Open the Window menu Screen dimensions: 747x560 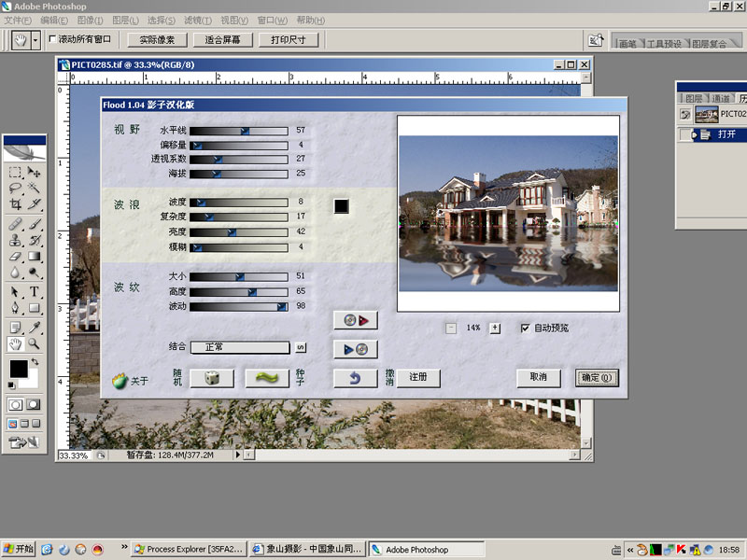pos(273,20)
